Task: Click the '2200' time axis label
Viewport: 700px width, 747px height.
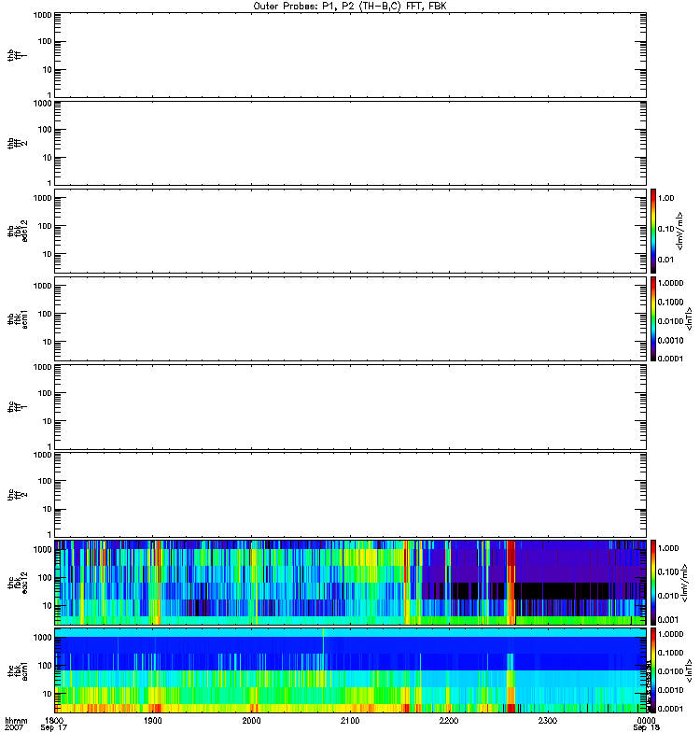Action: click(x=449, y=720)
